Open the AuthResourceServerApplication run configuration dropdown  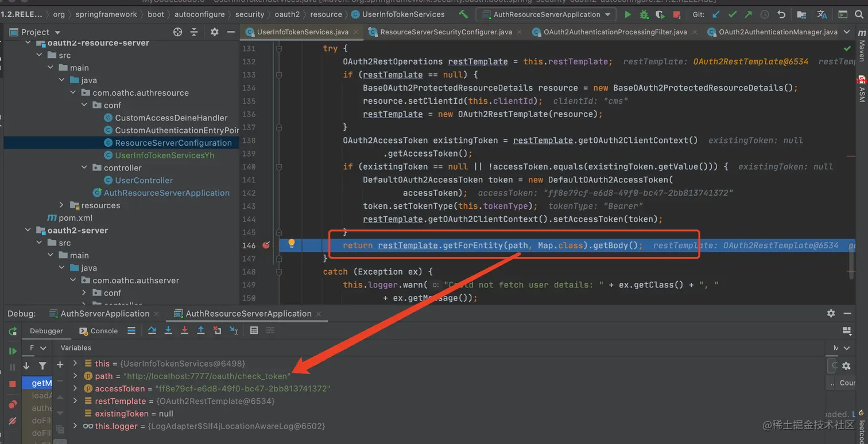[x=546, y=14]
